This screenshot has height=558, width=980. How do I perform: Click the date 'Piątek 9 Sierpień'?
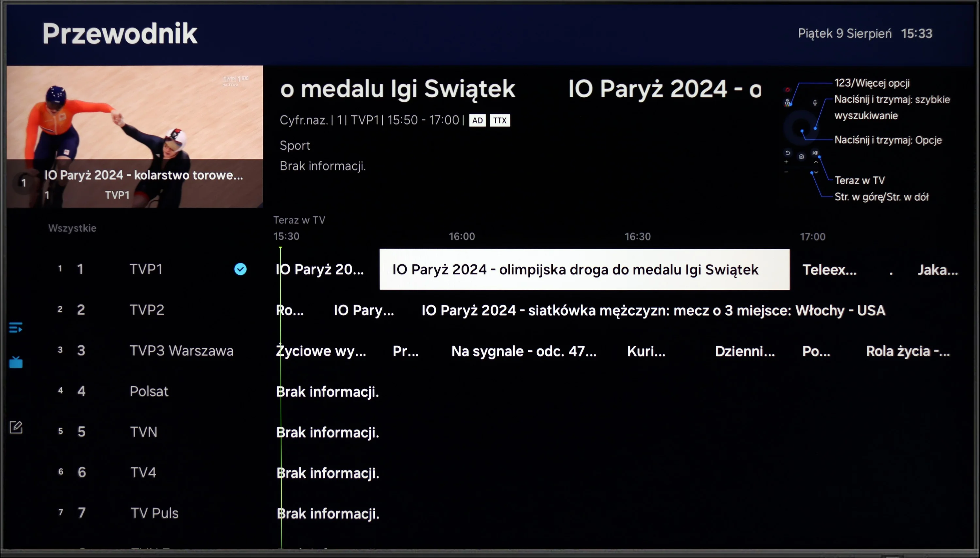(844, 34)
